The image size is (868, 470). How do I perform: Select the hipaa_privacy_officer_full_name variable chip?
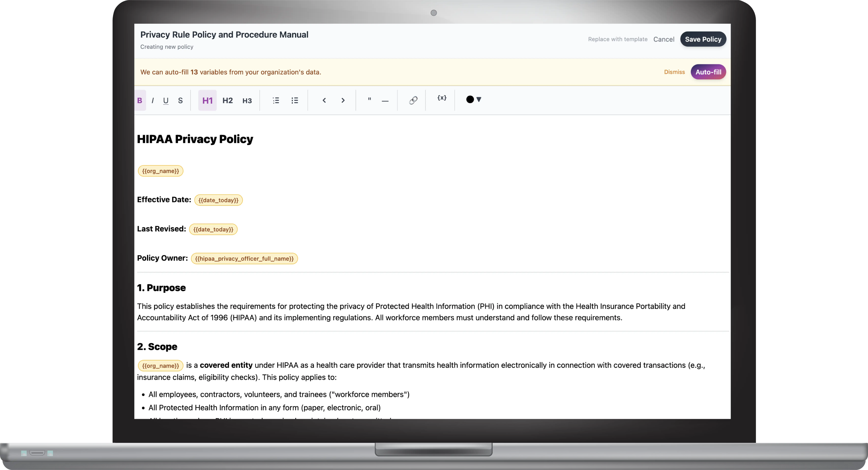pos(244,259)
